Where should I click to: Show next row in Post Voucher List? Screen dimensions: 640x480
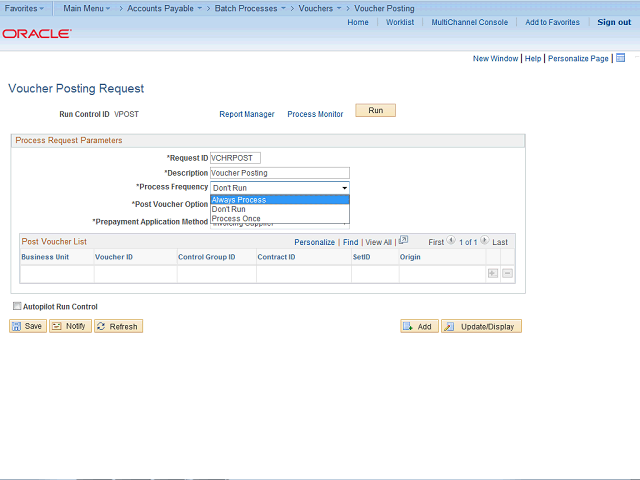click(x=484, y=240)
